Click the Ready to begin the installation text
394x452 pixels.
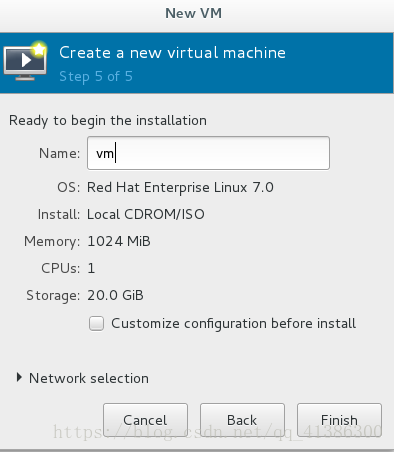[x=108, y=121]
